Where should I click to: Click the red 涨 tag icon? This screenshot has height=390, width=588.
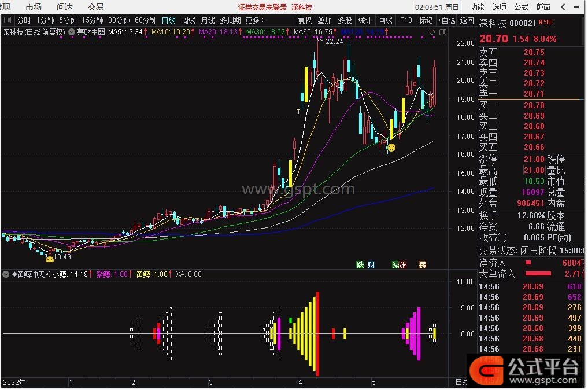(403, 264)
